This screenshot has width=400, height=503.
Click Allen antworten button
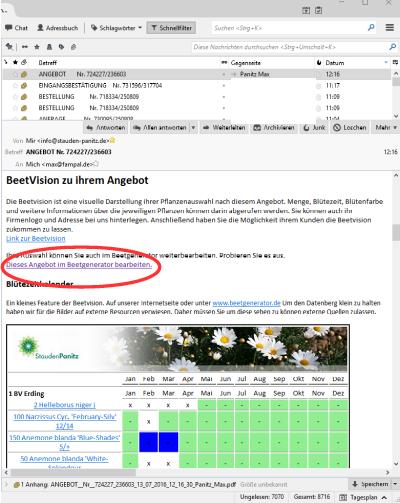point(160,128)
